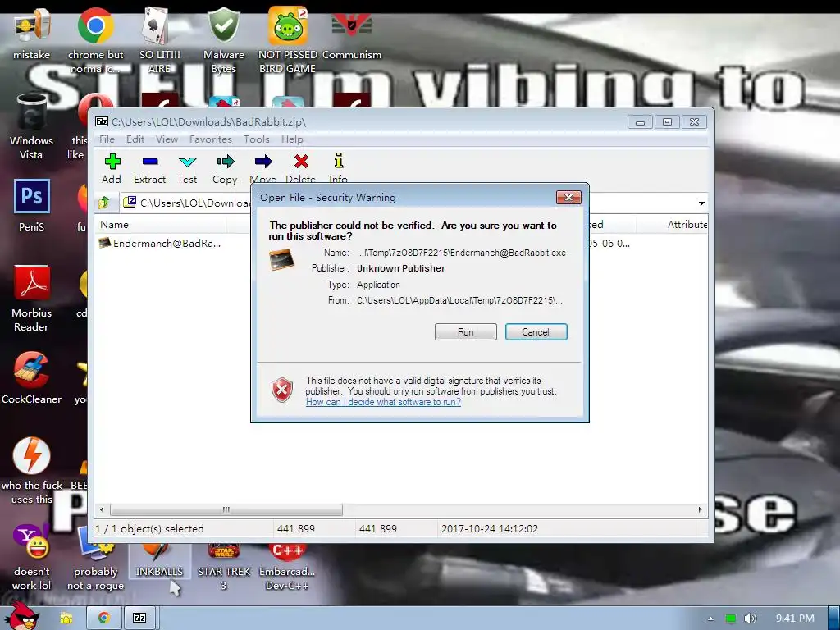Image resolution: width=840 pixels, height=630 pixels.
Task: Open the Favorites menu in 7-Zip
Action: coord(211,139)
